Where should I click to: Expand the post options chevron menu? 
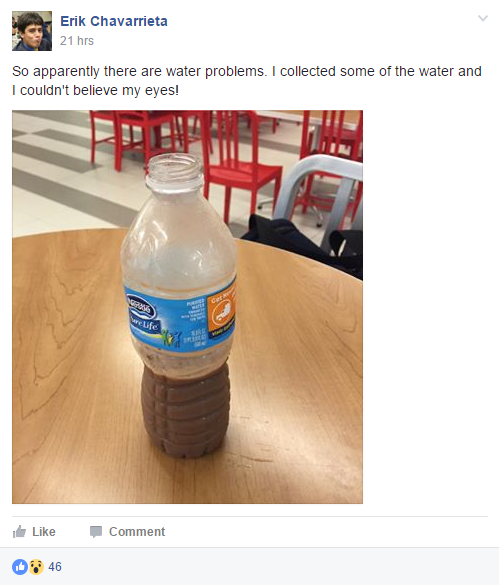pos(483,18)
